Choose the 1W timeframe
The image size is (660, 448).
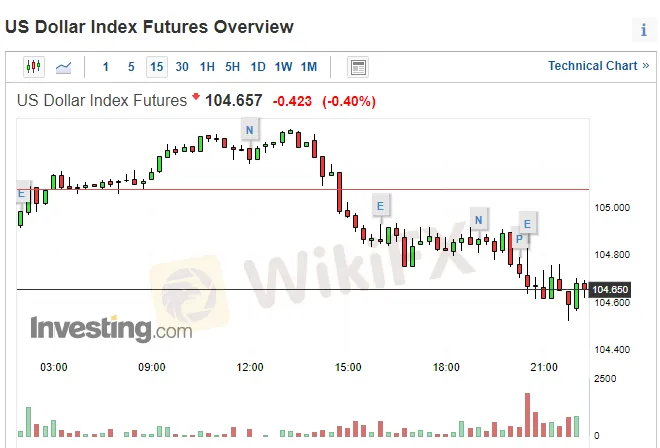click(283, 67)
